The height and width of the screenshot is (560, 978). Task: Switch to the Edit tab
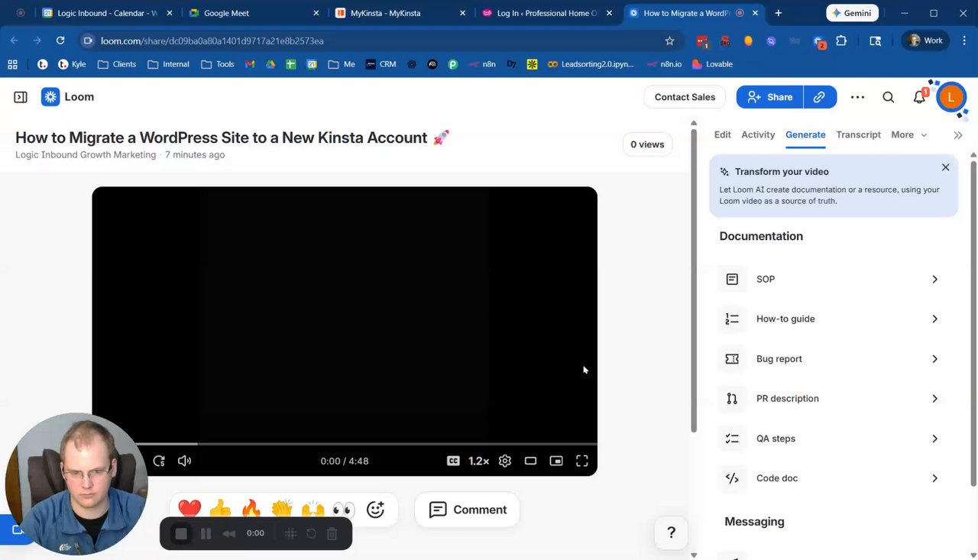[x=722, y=134]
